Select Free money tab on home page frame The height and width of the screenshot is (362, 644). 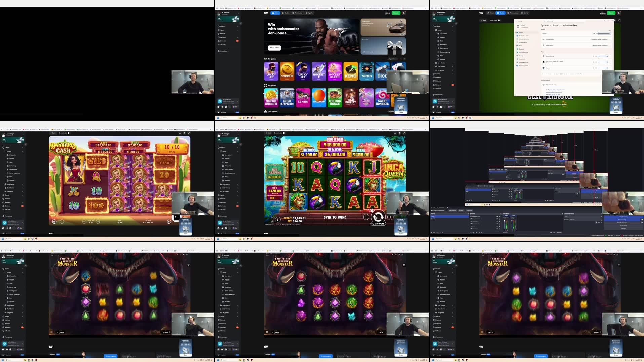(x=297, y=13)
